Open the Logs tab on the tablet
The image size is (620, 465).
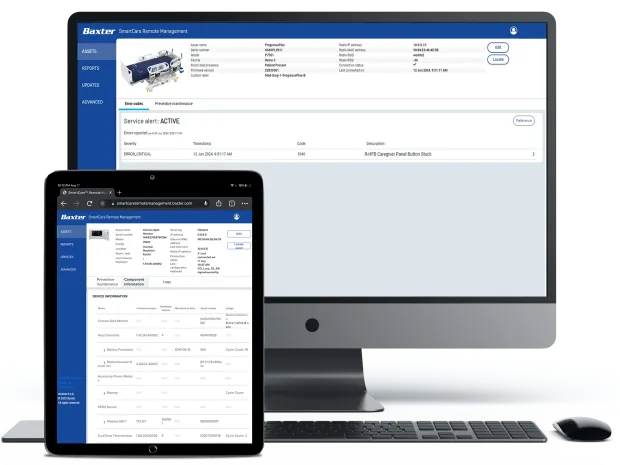(167, 282)
